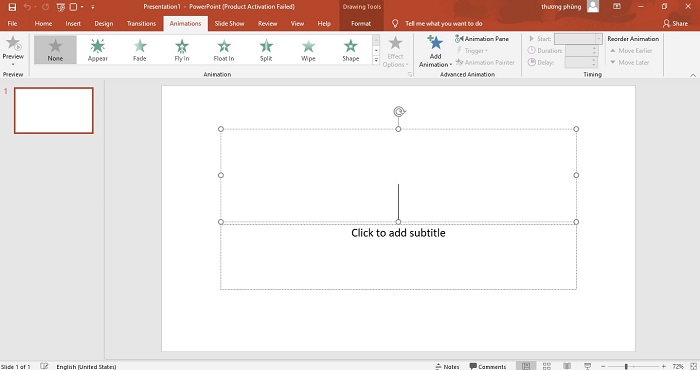This screenshot has height=370, width=700.
Task: Select slide 1 thumbnail
Action: (54, 110)
